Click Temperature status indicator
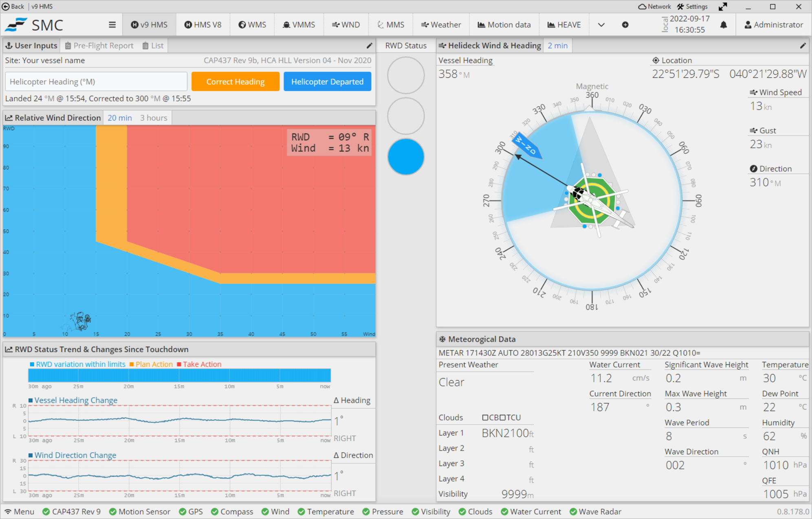Viewport: 812px width, 519px height. [x=326, y=512]
